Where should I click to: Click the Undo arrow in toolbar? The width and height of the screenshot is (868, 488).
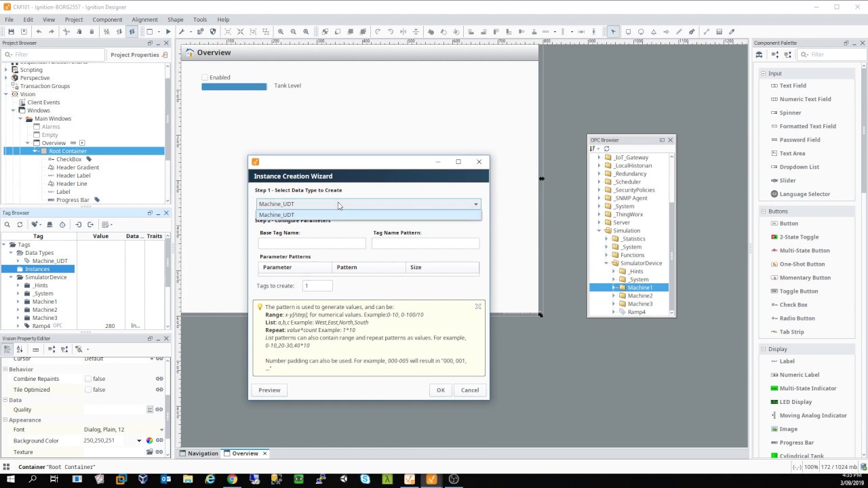click(x=39, y=31)
